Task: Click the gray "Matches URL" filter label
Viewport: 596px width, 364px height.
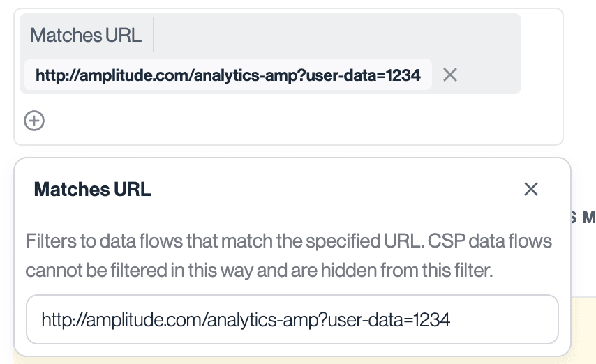Action: (x=86, y=36)
